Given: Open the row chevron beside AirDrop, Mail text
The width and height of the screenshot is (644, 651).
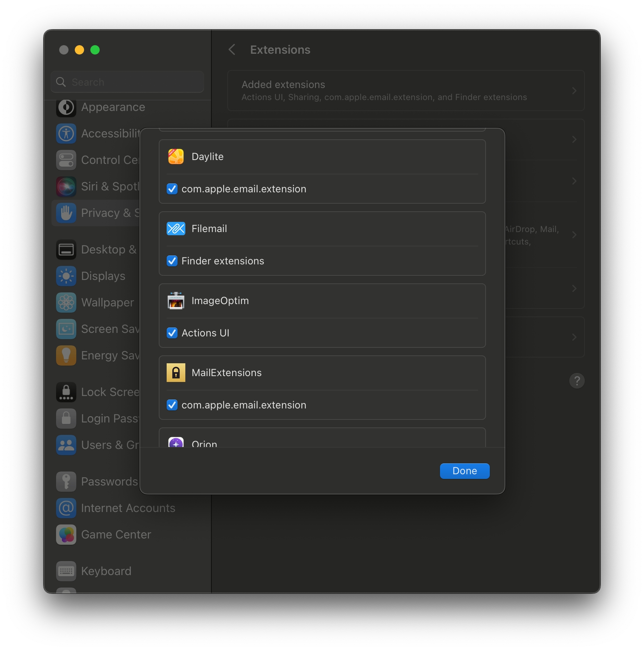Looking at the screenshot, I should point(574,235).
